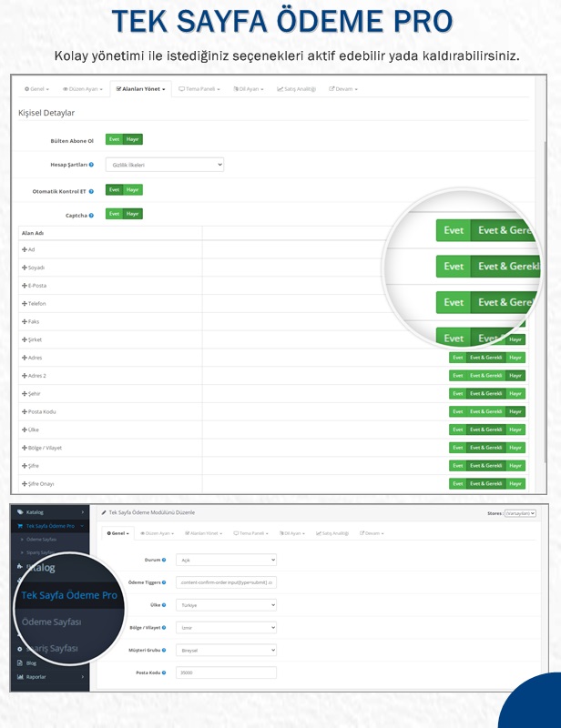Click Alanları Yönet tab in module edit panel
The width and height of the screenshot is (561, 728).
tap(203, 533)
